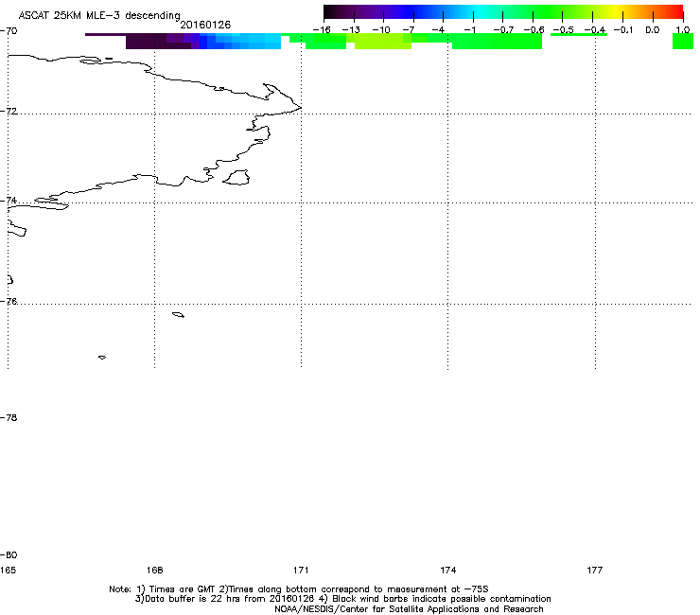Click the "-1" color scale label
This screenshot has width=700, height=615.
click(469, 30)
